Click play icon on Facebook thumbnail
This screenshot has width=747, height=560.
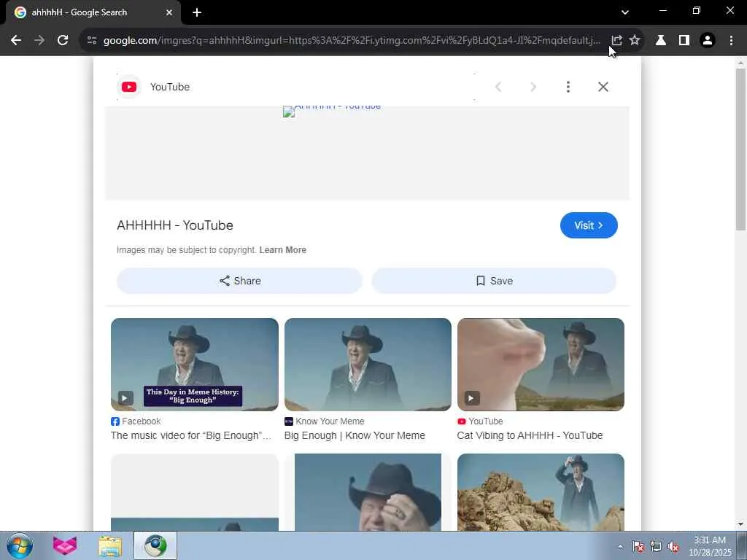point(125,397)
